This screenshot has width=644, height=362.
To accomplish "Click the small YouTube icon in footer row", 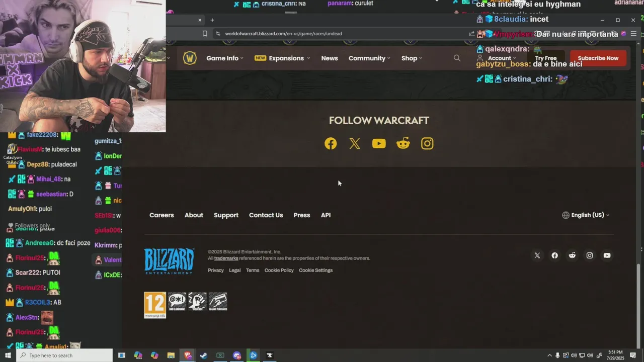I will tap(607, 255).
